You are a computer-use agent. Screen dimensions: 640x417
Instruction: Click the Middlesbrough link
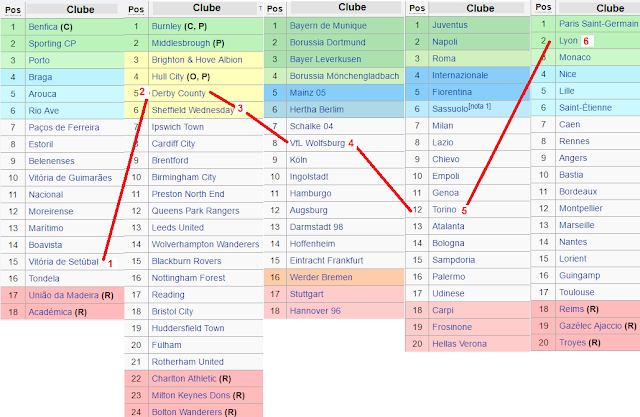(x=181, y=43)
